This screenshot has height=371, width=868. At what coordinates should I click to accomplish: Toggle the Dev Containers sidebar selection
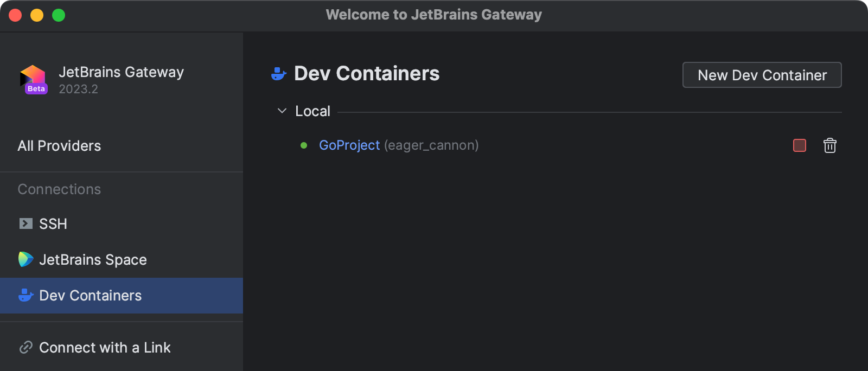(x=90, y=296)
